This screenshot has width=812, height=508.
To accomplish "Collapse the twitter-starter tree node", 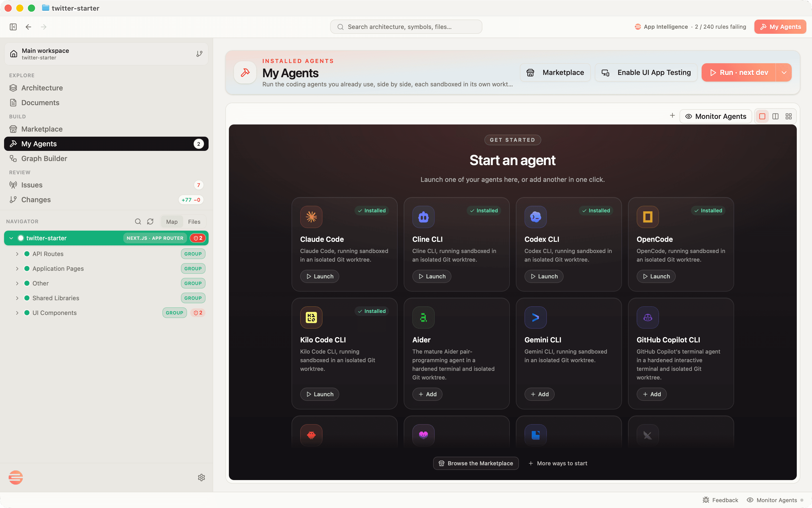I will pyautogui.click(x=11, y=238).
